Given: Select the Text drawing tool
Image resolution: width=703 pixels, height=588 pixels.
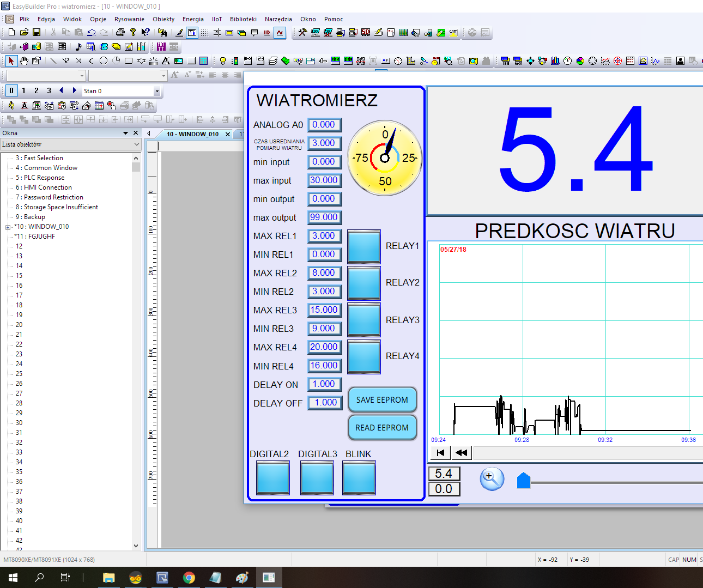Looking at the screenshot, I should pos(166,60).
